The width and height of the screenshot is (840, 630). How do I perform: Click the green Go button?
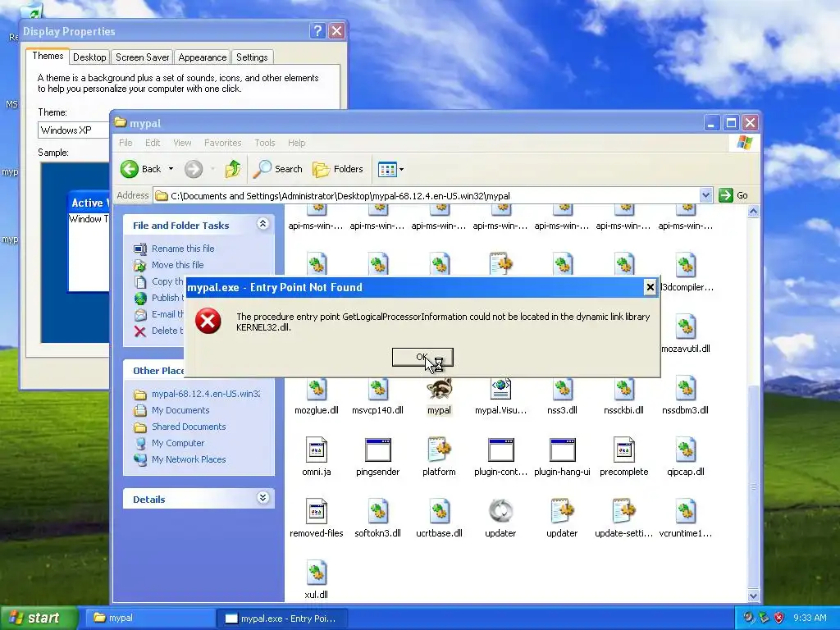[733, 195]
